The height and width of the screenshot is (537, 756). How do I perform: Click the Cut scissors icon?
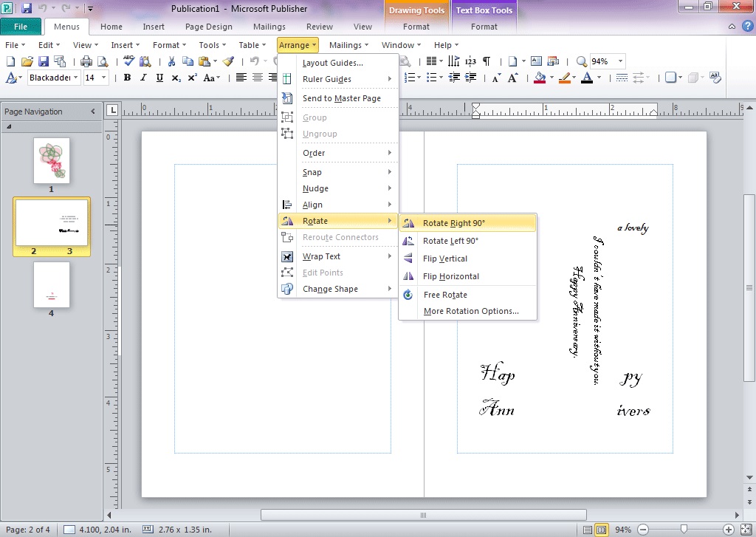171,62
